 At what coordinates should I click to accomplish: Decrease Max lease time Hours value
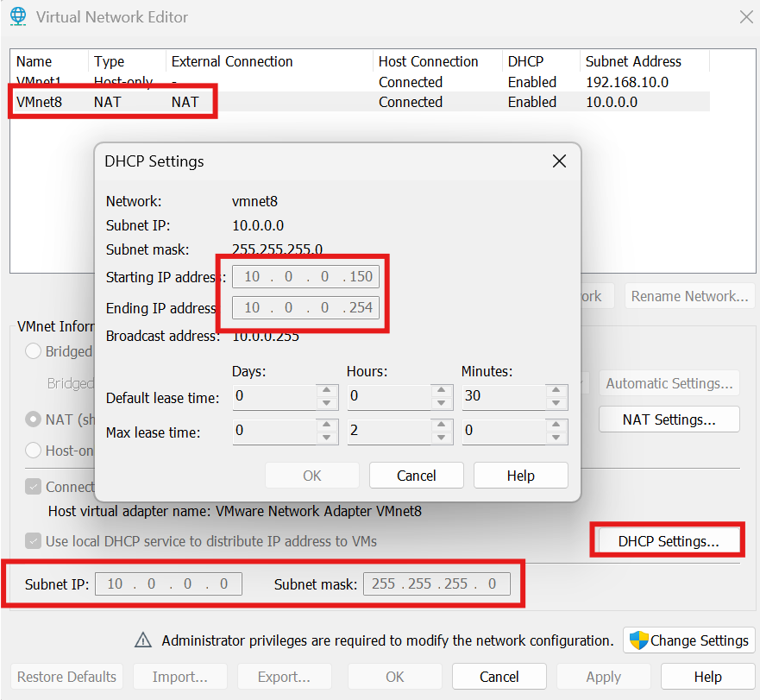pyautogui.click(x=441, y=437)
